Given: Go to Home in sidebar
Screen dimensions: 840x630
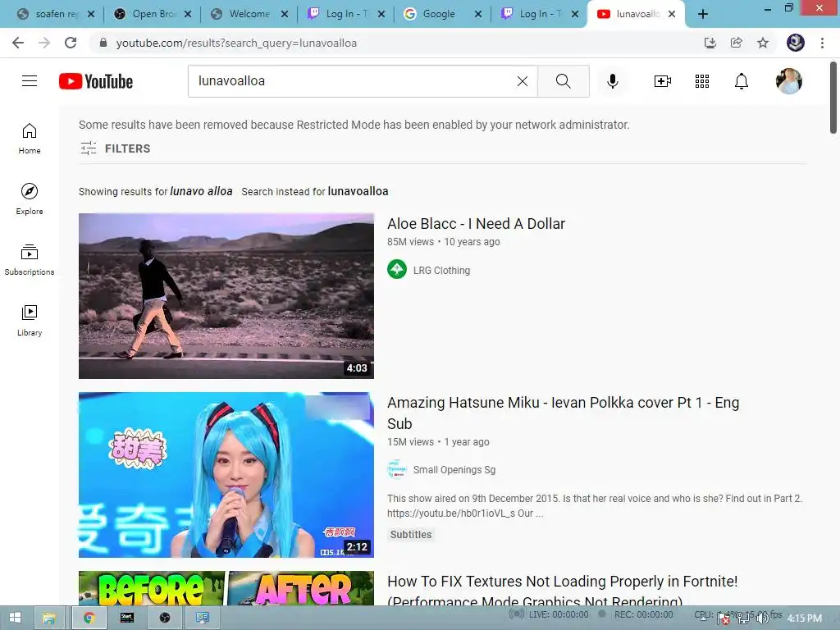Looking at the screenshot, I should point(30,139).
